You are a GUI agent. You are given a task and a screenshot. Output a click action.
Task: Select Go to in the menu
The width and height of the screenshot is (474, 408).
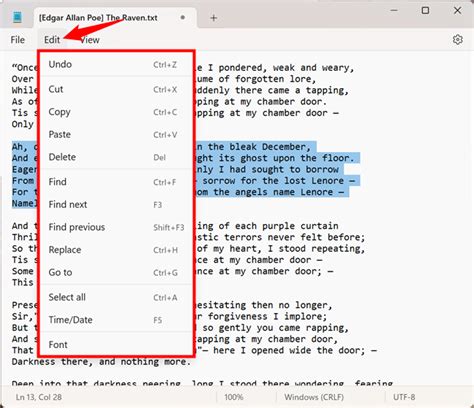pos(116,272)
